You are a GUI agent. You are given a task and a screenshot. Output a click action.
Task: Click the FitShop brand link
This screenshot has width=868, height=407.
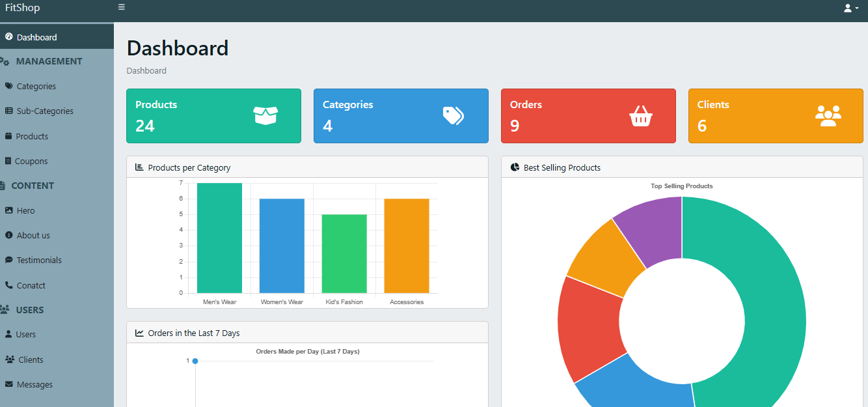[x=23, y=8]
